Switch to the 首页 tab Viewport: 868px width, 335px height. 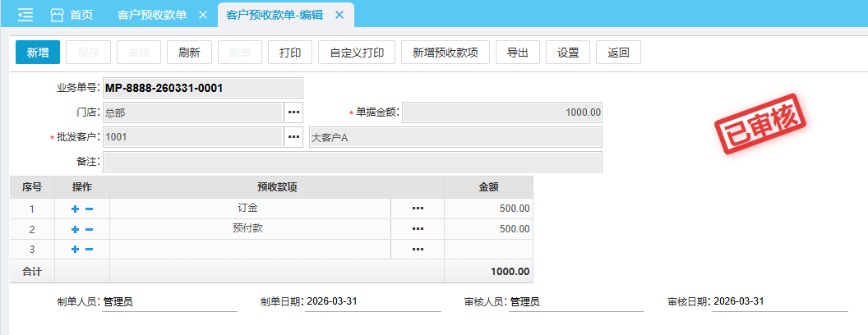pos(72,15)
